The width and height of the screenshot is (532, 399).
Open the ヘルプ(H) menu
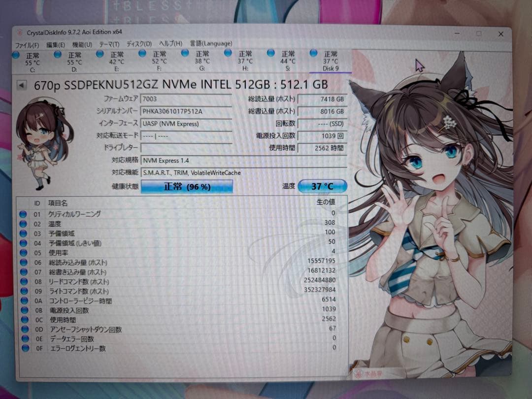[x=170, y=43]
